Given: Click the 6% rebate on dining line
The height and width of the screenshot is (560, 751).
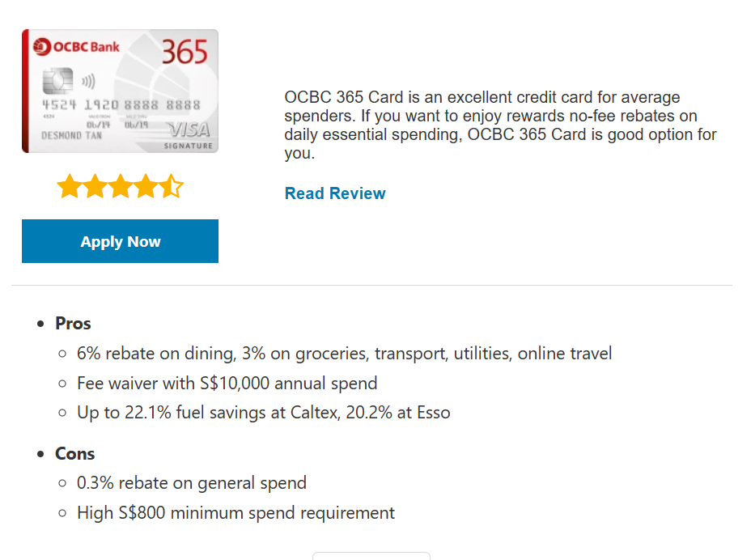Looking at the screenshot, I should (x=344, y=354).
